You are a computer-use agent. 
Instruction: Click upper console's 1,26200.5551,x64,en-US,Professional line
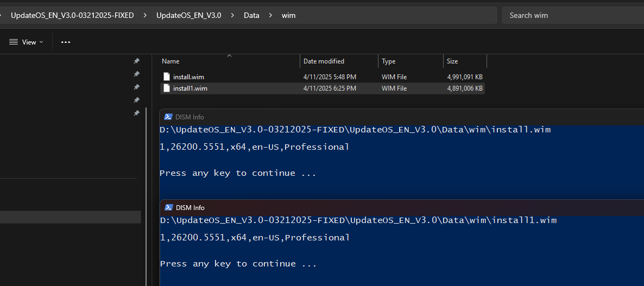[x=255, y=147]
